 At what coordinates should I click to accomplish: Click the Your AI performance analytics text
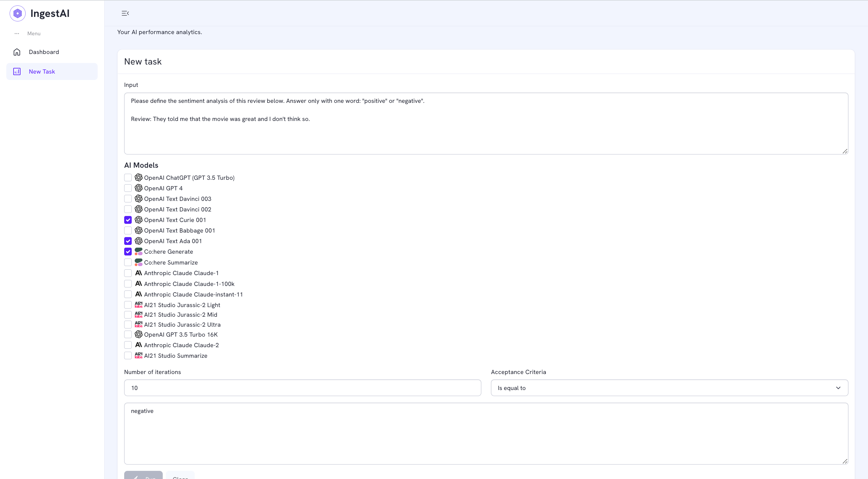click(x=160, y=32)
